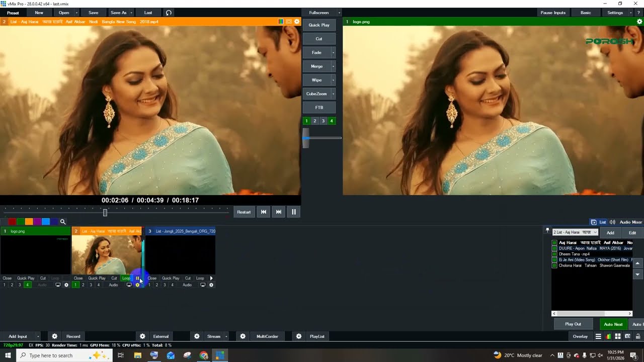Viewport: 644px width, 362px height.
Task: Toggle the Cholona Harai list checkbox
Action: point(555,265)
